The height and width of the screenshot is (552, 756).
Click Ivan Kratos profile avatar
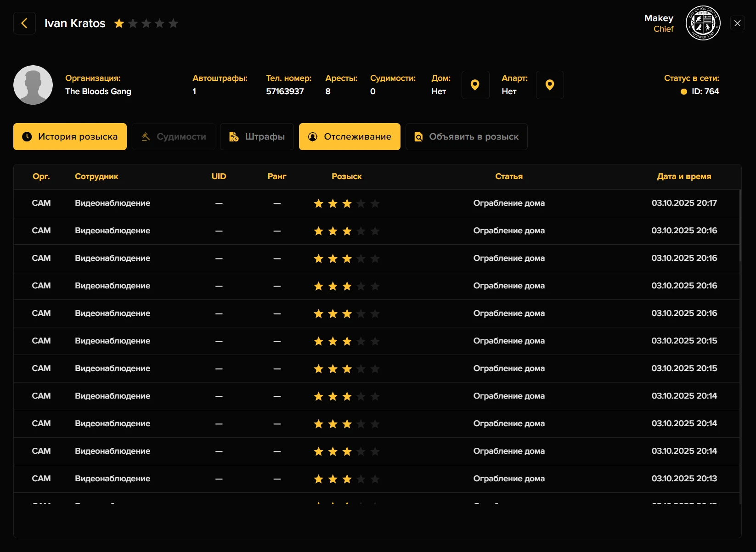click(33, 85)
